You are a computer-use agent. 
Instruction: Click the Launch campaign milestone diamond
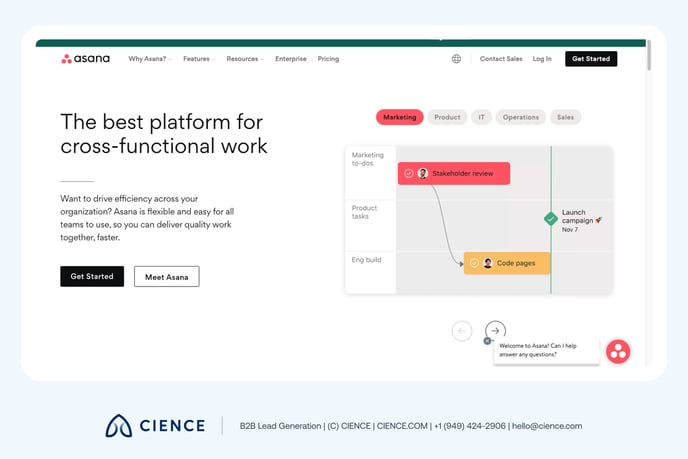point(551,218)
